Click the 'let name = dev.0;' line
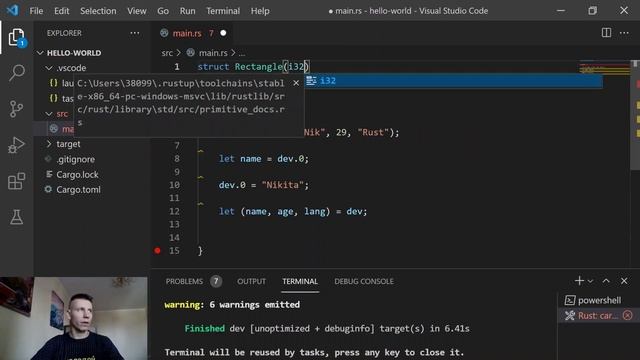 coord(264,159)
